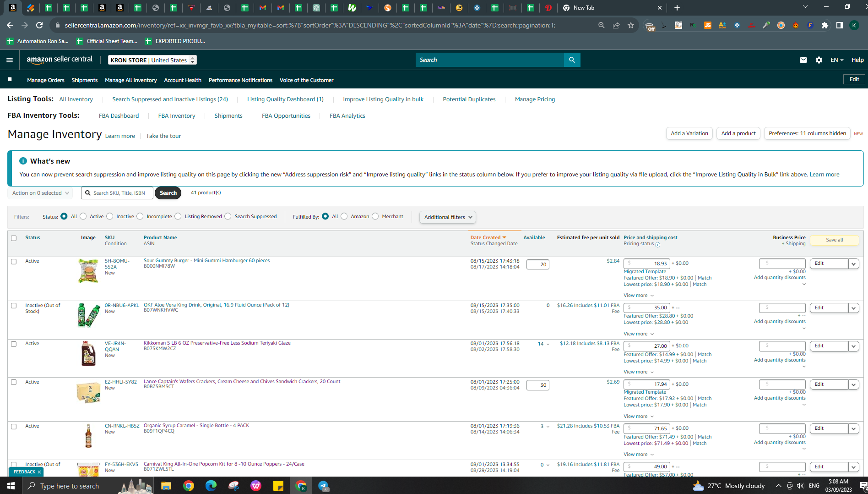Click the info icon beside Pricing status
The width and height of the screenshot is (868, 494).
[x=658, y=245]
